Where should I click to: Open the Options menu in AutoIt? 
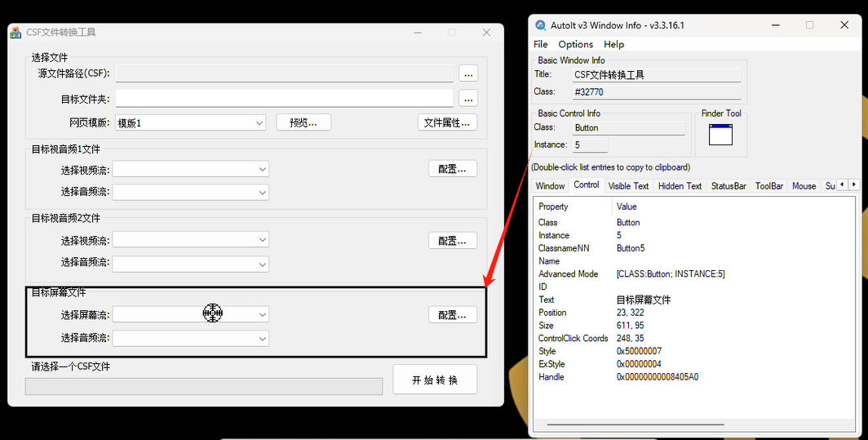[x=576, y=44]
